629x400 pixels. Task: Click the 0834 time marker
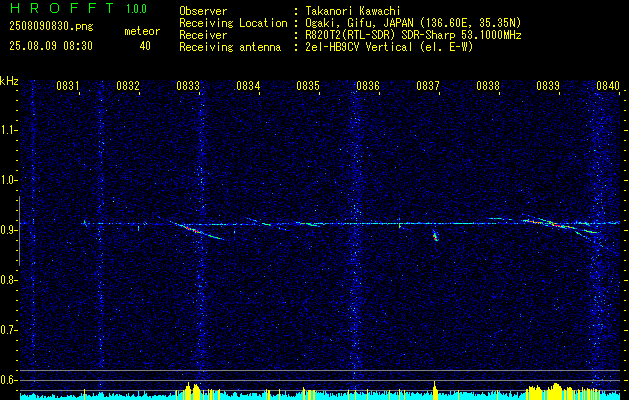click(x=248, y=85)
